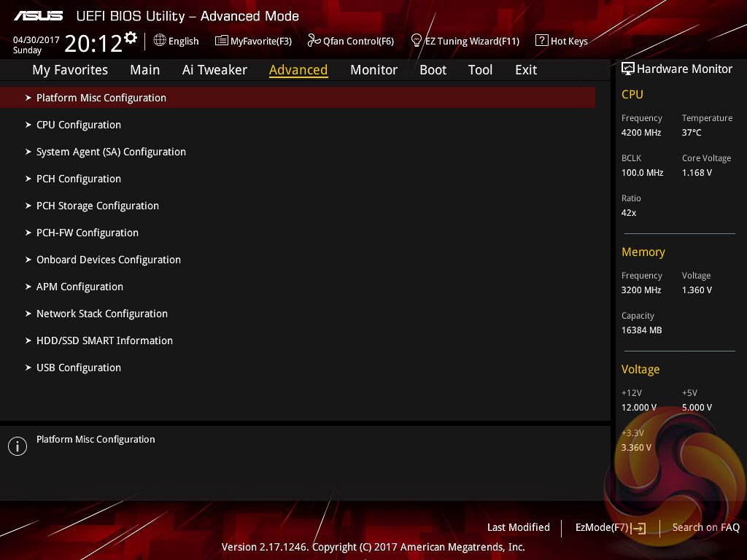This screenshot has width=747, height=560.
Task: Click the Qfan Control fan icon
Action: tap(314, 41)
